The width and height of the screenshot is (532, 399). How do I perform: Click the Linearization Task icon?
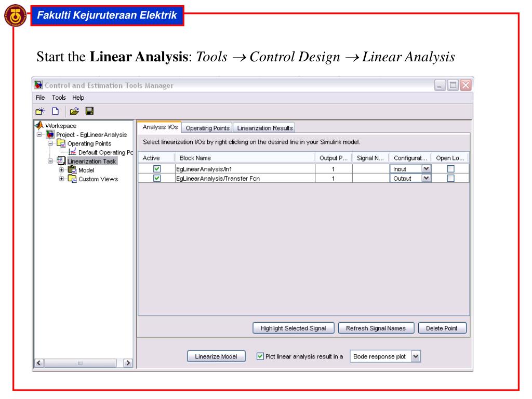tap(61, 161)
